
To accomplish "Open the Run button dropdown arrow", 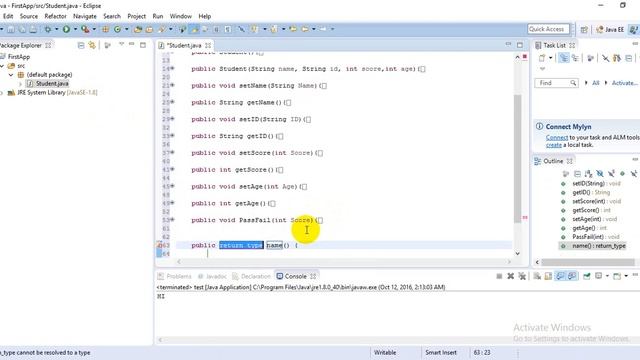I will click(75, 29).
